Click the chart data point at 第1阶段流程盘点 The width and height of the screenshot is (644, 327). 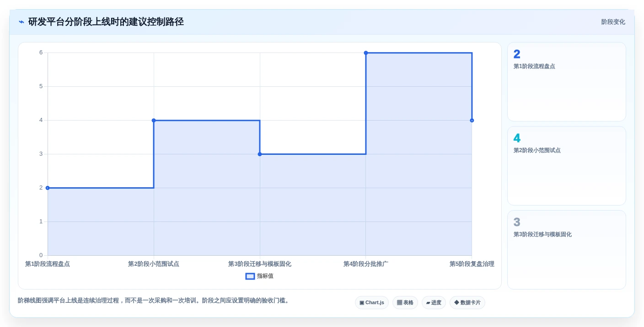(x=48, y=188)
